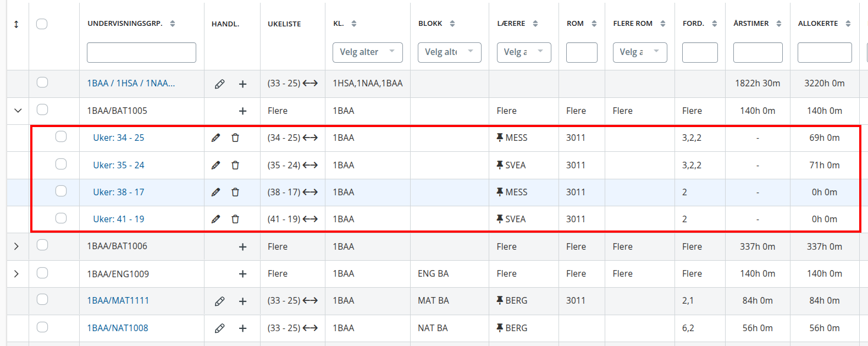Viewport: 868px width, 346px height.
Task: Check the Uker: 35 - 24 checkbox
Action: 61,164
